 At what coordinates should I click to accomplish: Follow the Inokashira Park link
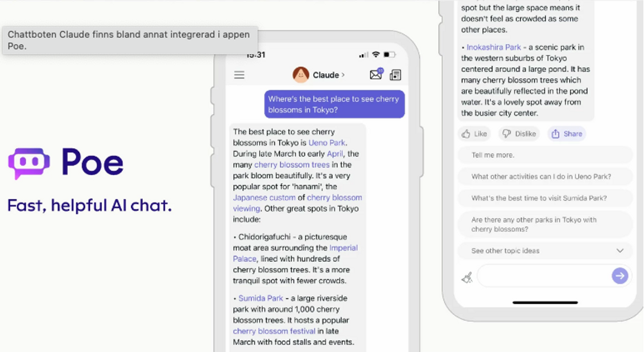pos(494,47)
